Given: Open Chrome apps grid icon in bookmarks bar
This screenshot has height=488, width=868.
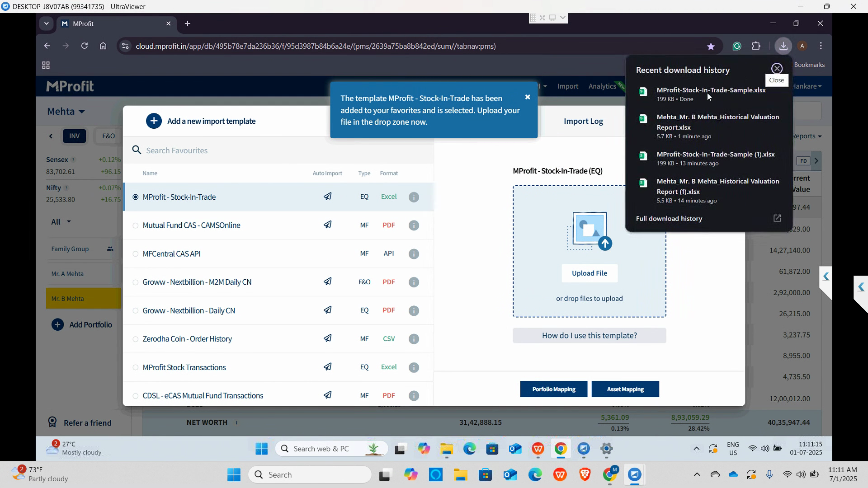Looking at the screenshot, I should coord(46,66).
